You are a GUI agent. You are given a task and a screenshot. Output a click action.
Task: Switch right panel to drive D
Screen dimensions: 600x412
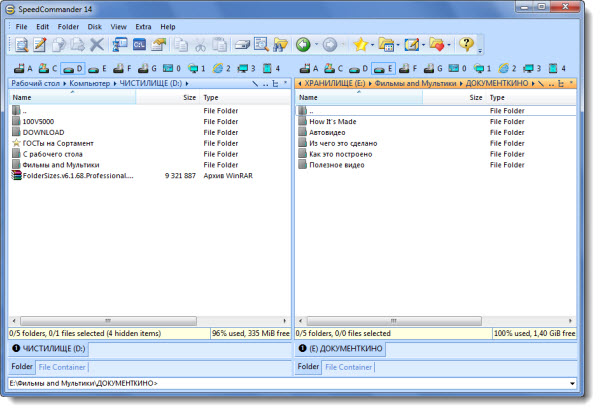(360, 68)
